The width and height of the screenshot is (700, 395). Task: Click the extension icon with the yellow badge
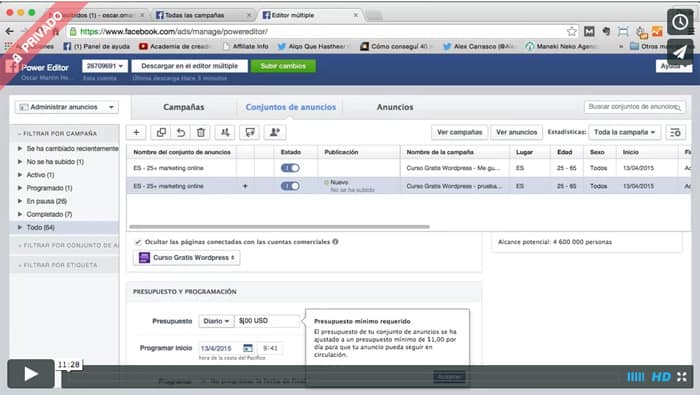point(641,31)
